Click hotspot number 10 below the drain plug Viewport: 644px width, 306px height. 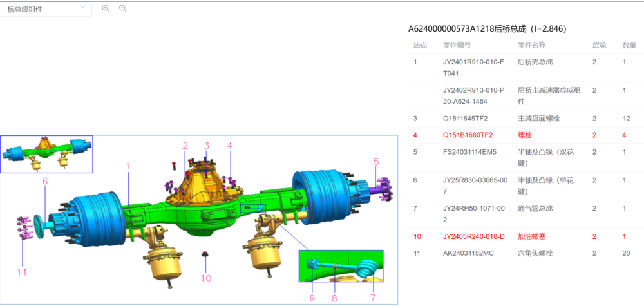pos(205,278)
